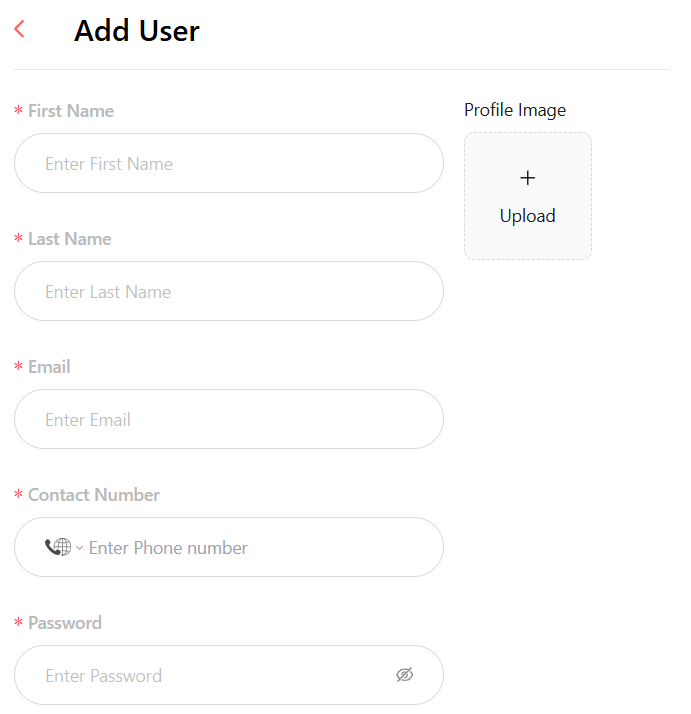The width and height of the screenshot is (691, 714).
Task: Focus the Enter Last Name field
Action: tap(229, 291)
